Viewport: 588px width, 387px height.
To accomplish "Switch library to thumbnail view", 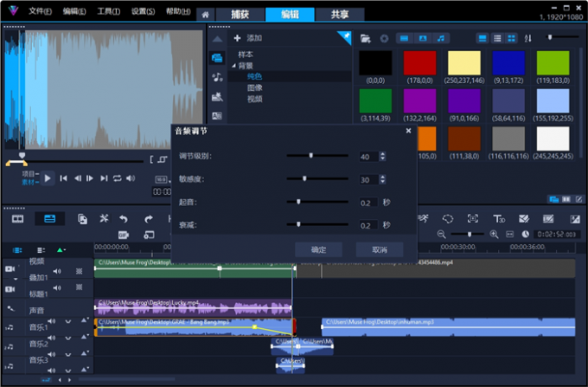I will point(511,38).
